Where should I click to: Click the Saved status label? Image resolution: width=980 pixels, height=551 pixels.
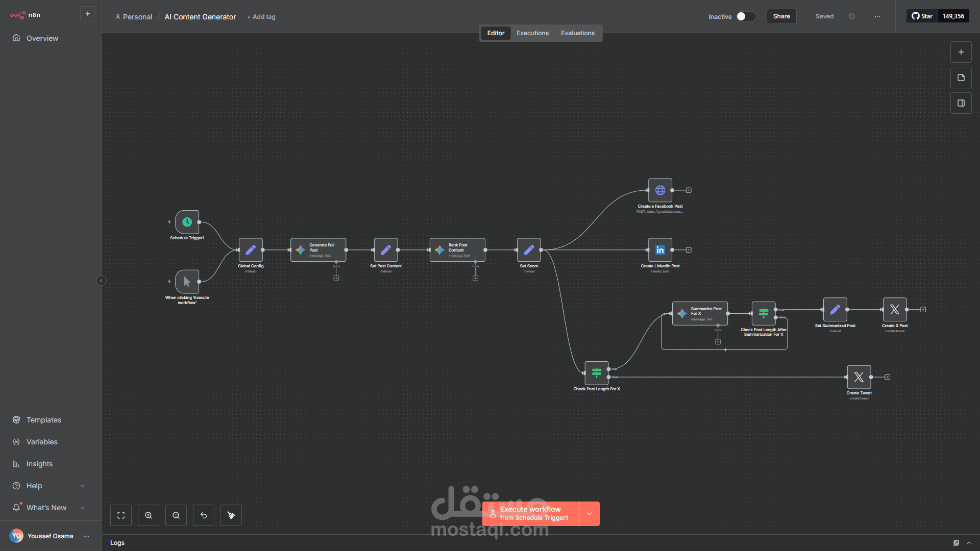point(824,16)
